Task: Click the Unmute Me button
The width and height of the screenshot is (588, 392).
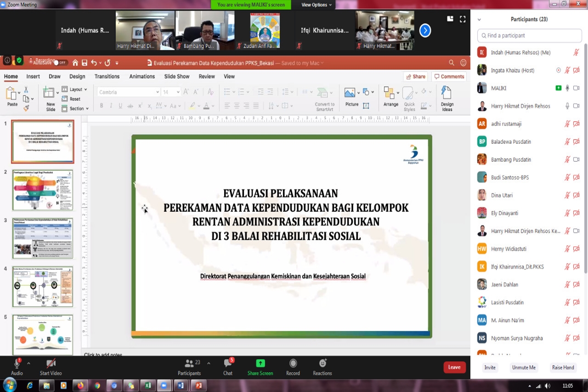Action: tap(524, 368)
